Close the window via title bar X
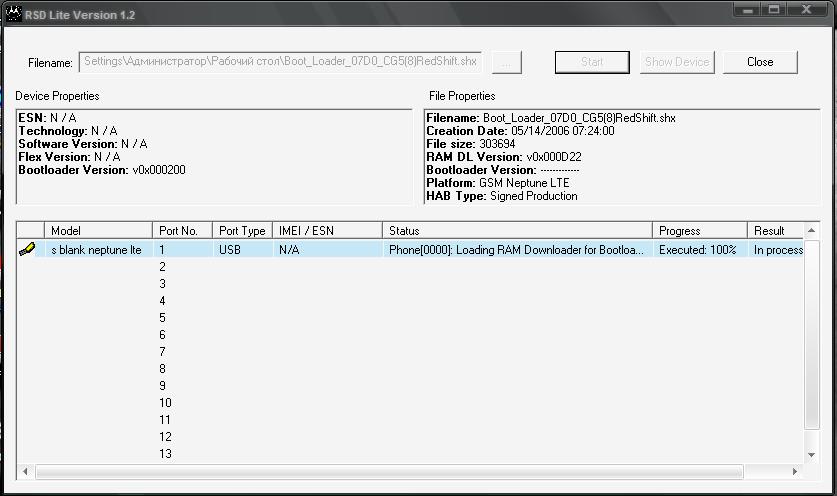 coord(807,10)
